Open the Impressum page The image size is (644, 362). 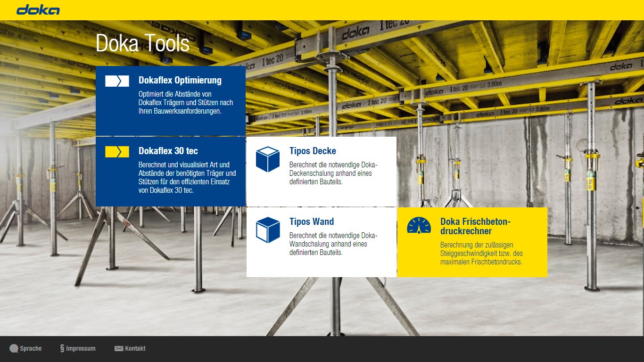point(81,349)
